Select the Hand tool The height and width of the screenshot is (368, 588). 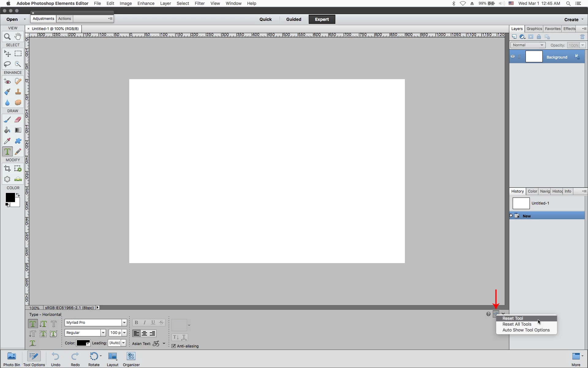[x=18, y=36]
